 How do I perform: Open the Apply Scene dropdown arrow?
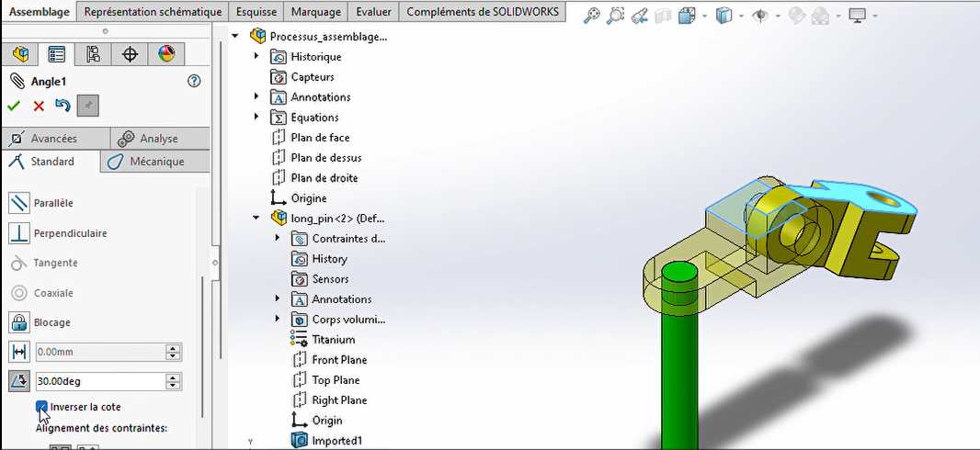[x=838, y=17]
